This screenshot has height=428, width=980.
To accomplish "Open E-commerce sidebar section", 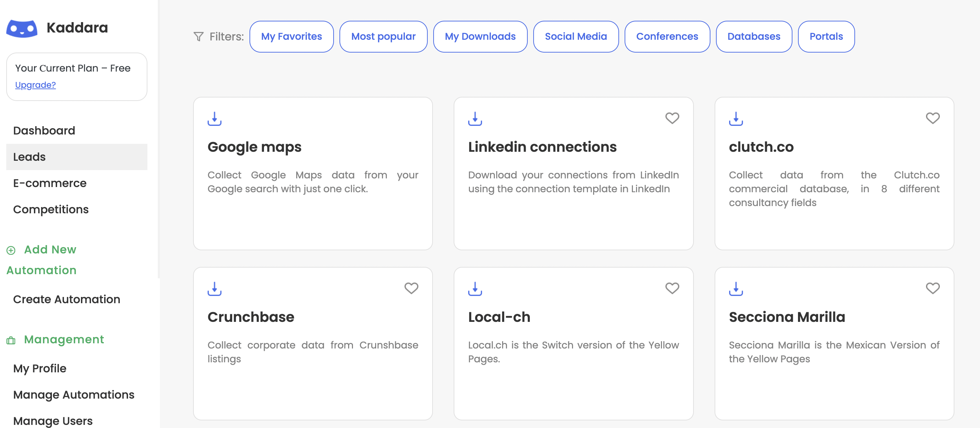I will point(50,183).
